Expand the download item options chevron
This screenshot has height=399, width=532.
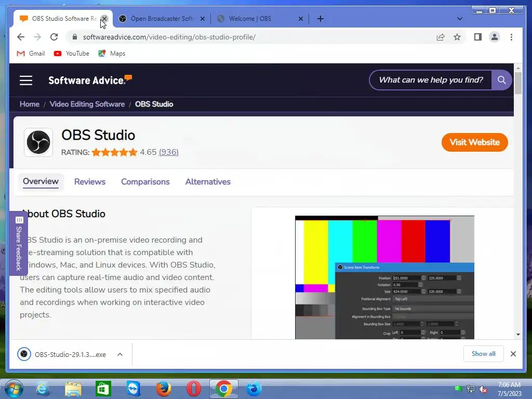pos(120,354)
